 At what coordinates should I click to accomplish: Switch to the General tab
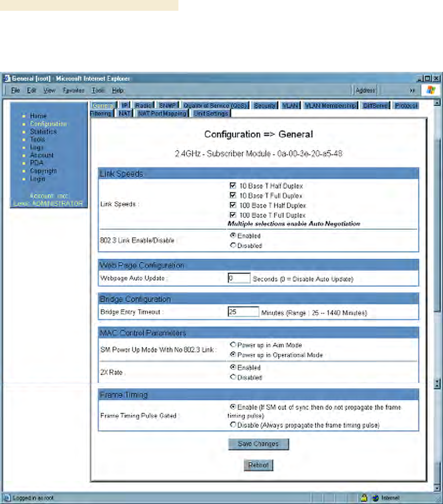click(103, 105)
